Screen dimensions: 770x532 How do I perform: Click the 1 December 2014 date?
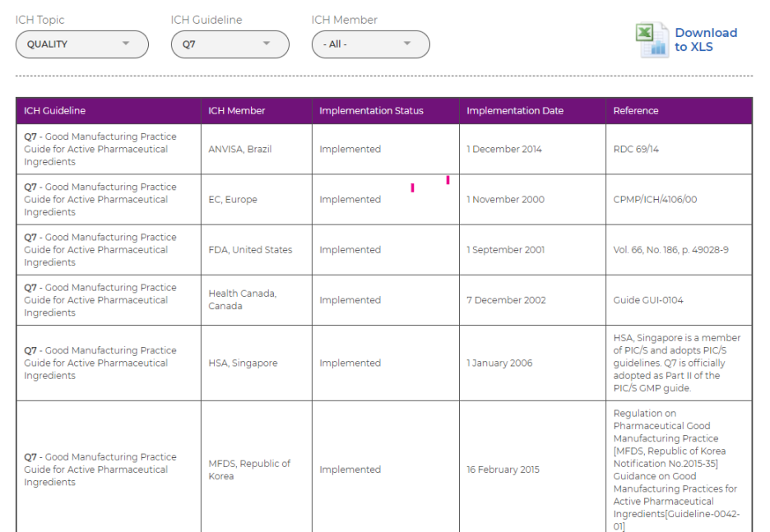[x=503, y=149]
